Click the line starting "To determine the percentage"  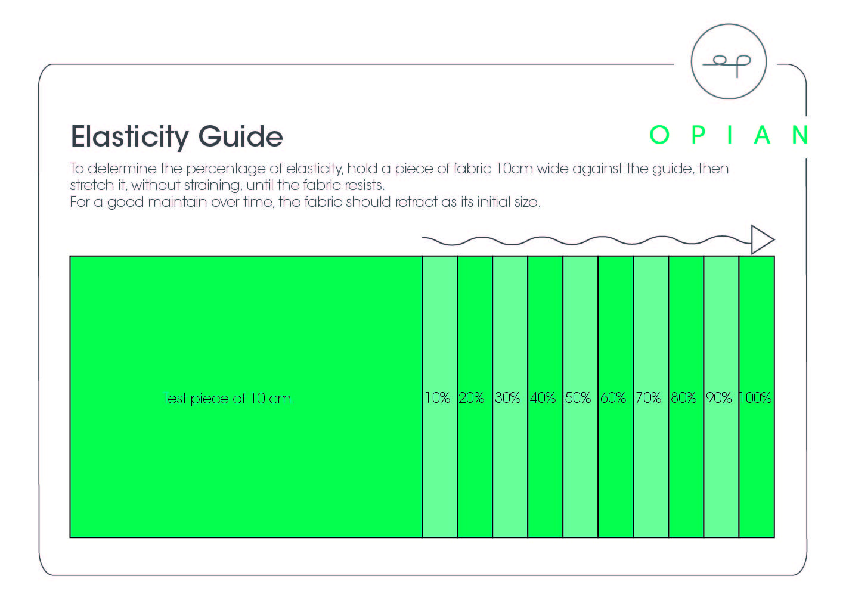(399, 169)
